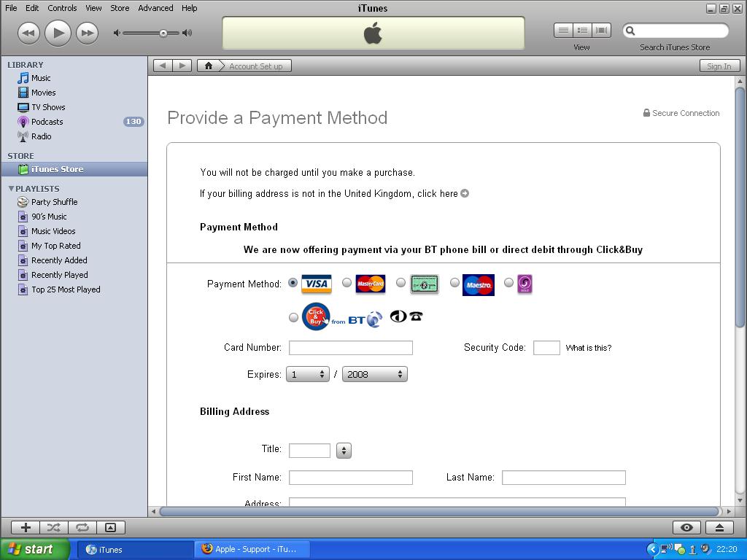Click the Play button
Viewport: 747px width, 560px height.
tap(58, 33)
